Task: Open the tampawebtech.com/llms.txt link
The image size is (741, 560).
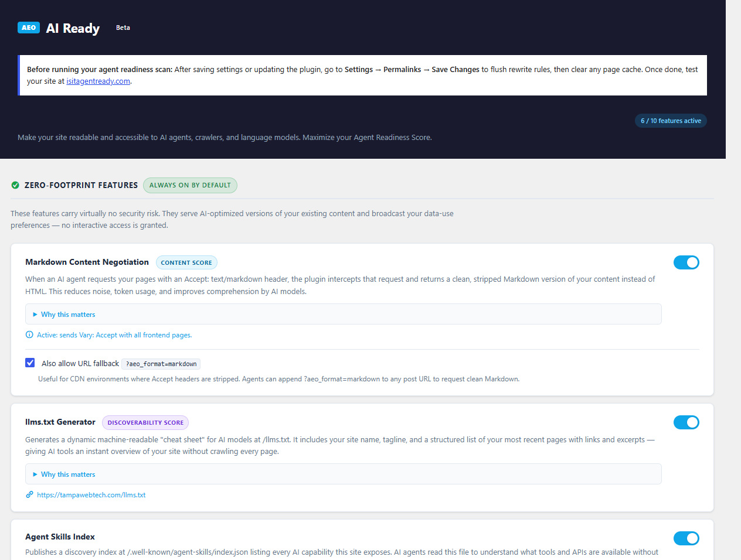Action: 91,495
